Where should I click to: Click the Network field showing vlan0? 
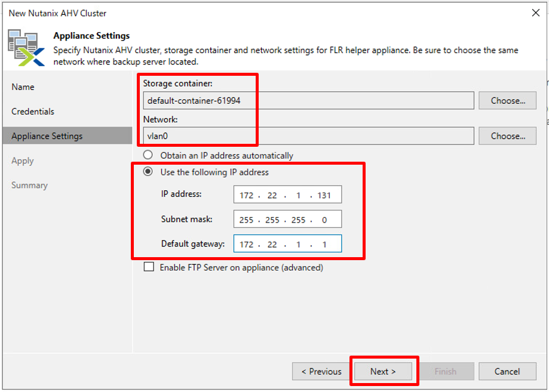coord(308,136)
